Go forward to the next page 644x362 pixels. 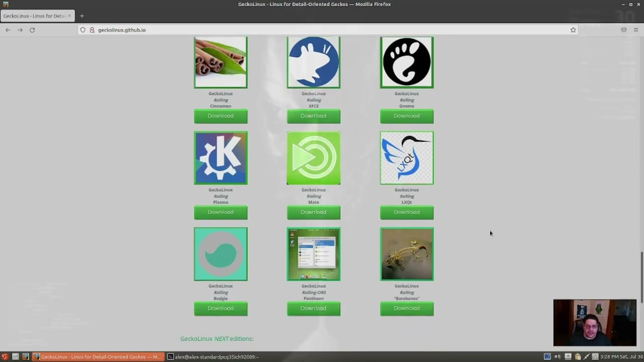tap(20, 30)
